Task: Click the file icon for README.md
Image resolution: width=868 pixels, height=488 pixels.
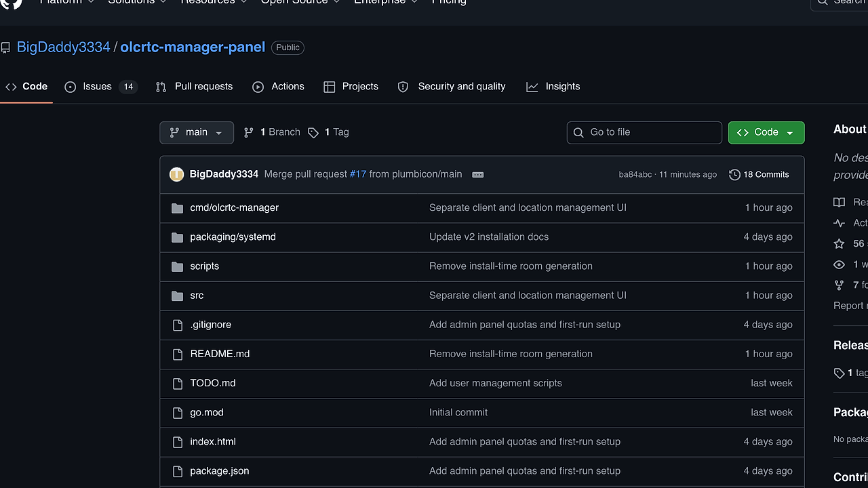Action: 178,354
